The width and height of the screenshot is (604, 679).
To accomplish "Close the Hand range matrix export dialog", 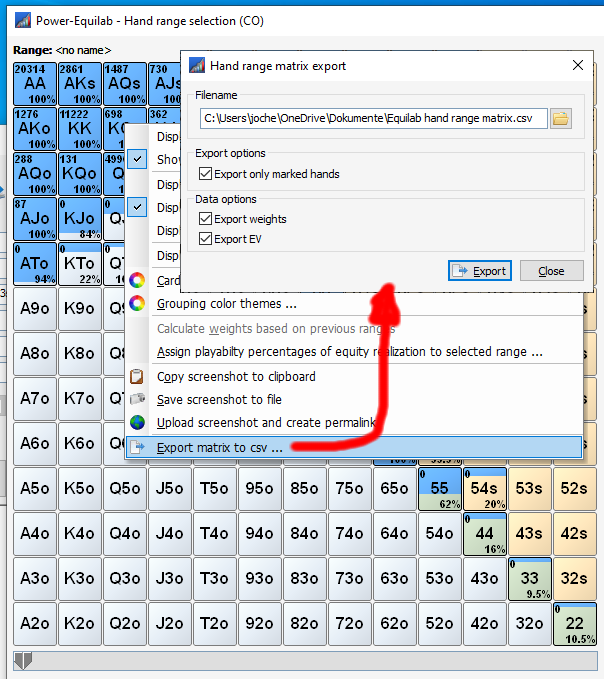I will coord(578,65).
